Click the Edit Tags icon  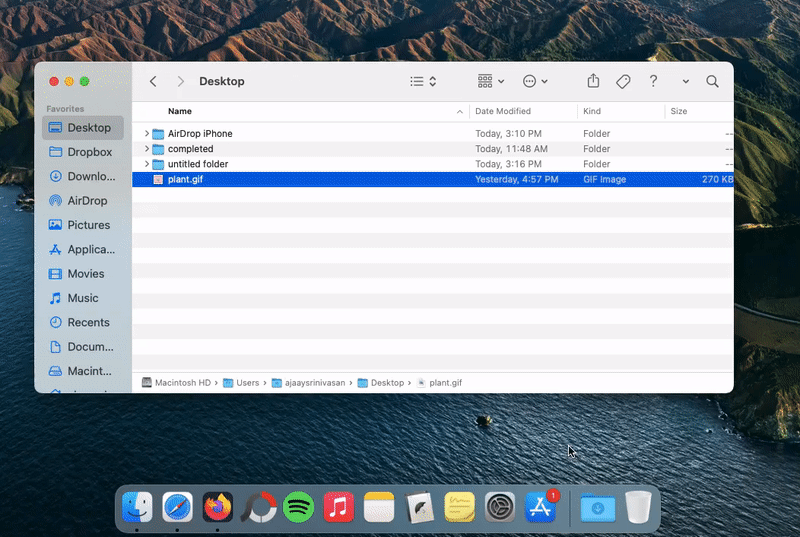coord(623,82)
